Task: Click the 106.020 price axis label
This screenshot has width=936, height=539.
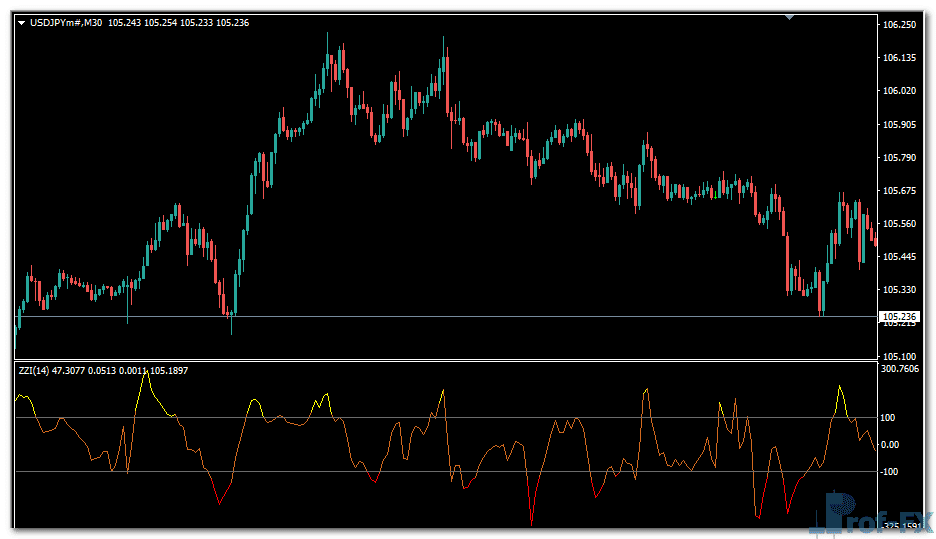Action: click(899, 91)
